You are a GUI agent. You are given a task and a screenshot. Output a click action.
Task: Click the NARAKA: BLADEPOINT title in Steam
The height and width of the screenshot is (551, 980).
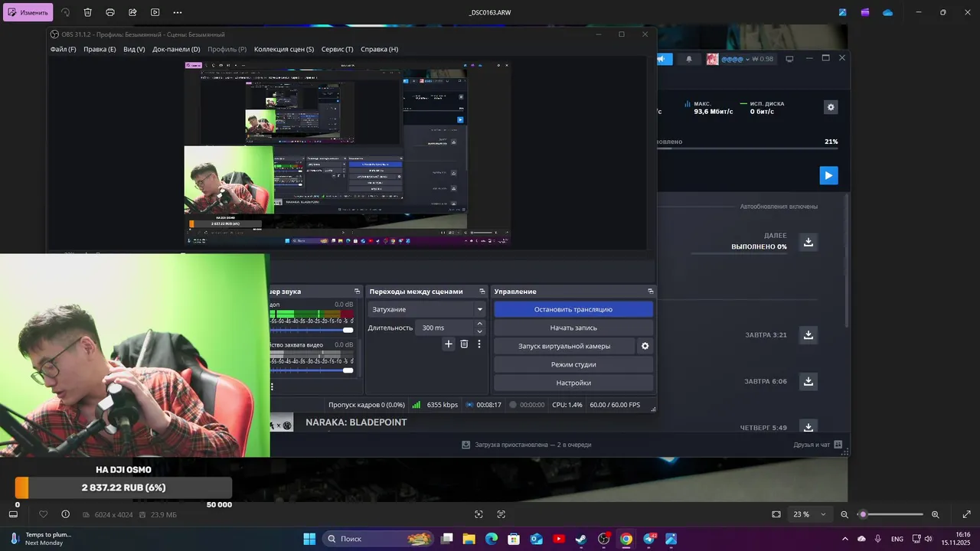[356, 422]
